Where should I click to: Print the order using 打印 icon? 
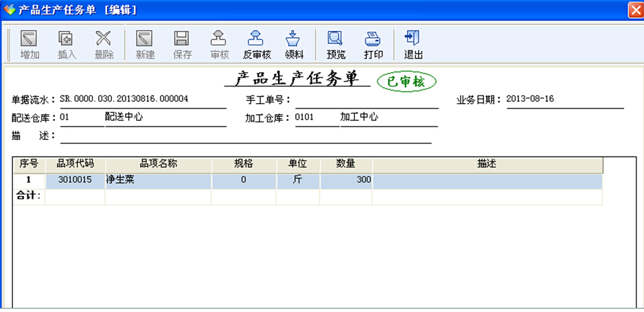(x=373, y=45)
